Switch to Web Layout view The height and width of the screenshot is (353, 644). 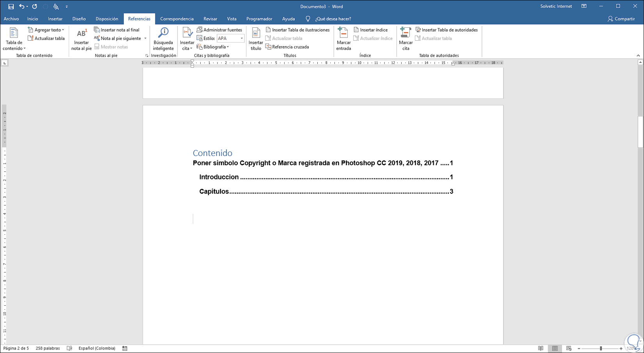(x=569, y=348)
